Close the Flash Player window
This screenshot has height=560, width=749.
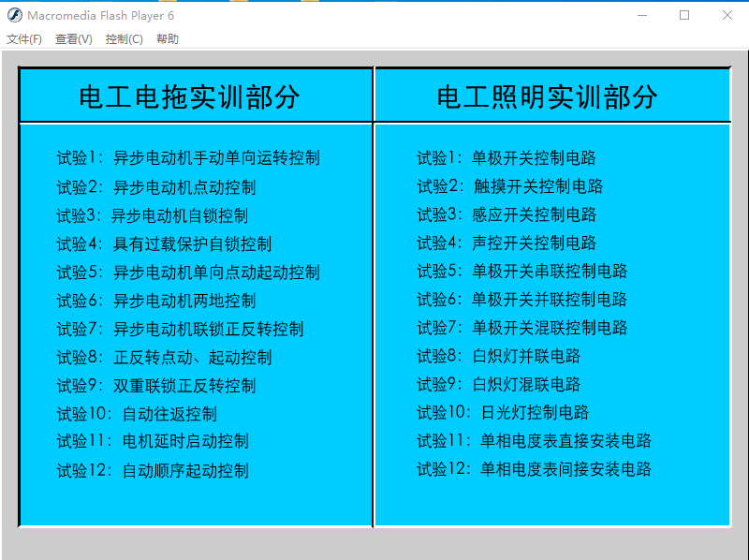click(x=727, y=15)
